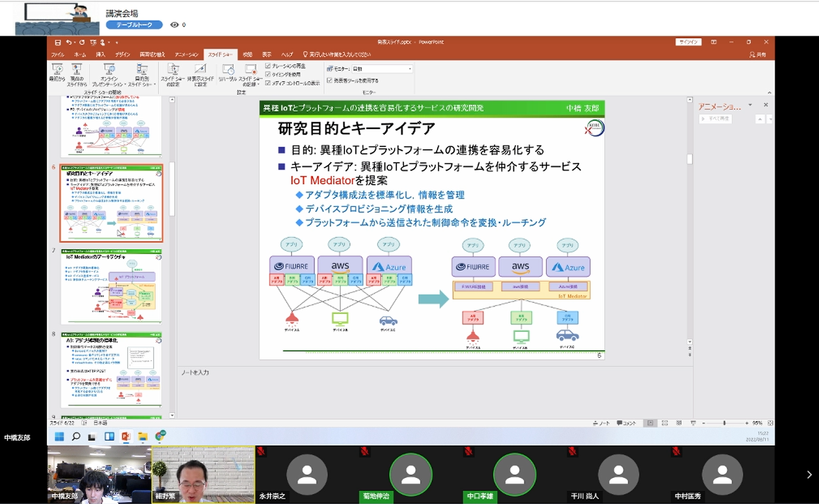Screen dimensions: 819x504
Task: Click the PowerPoint icon in Windows taskbar
Action: [x=126, y=436]
